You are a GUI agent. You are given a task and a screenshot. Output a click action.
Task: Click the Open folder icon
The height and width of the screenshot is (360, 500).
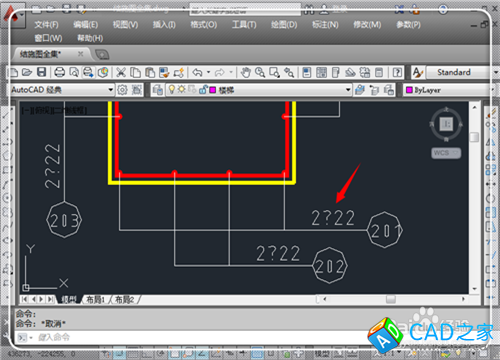[27, 72]
